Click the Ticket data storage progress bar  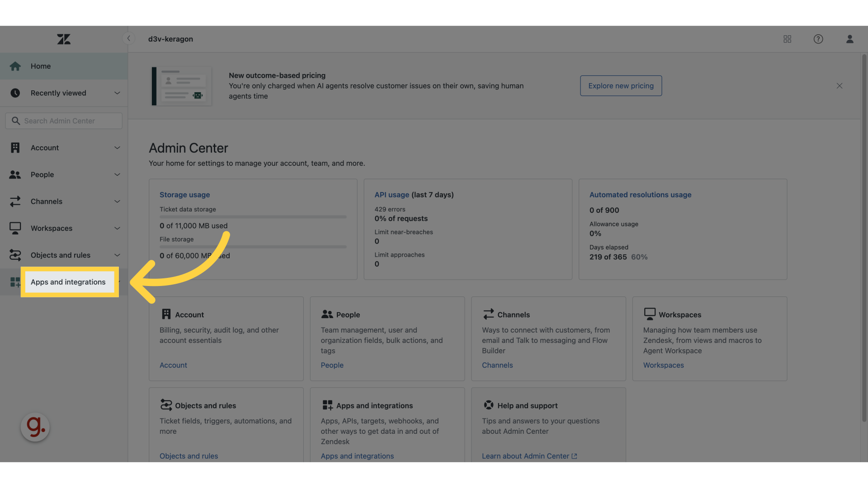pos(253,217)
